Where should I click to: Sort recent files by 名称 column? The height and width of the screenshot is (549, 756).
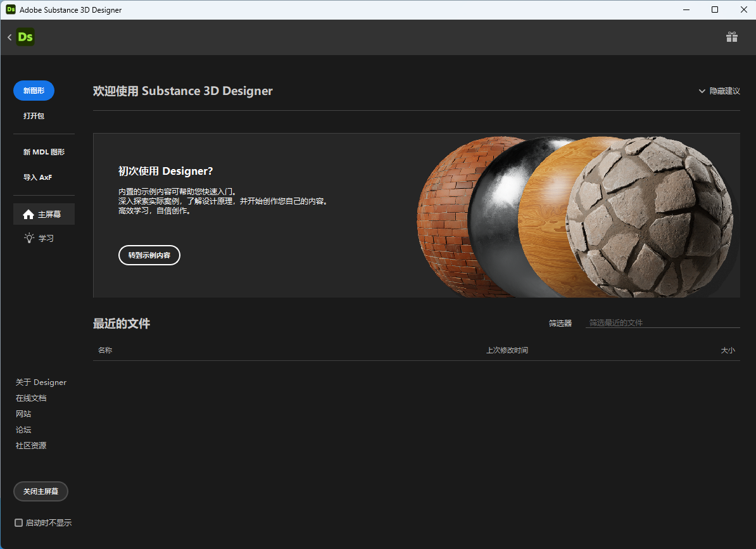(105, 350)
